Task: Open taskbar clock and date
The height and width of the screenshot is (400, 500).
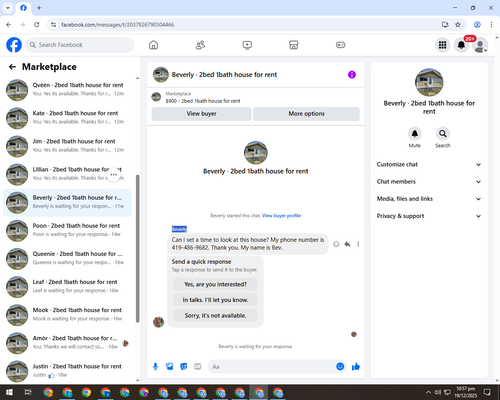Action: (x=466, y=392)
